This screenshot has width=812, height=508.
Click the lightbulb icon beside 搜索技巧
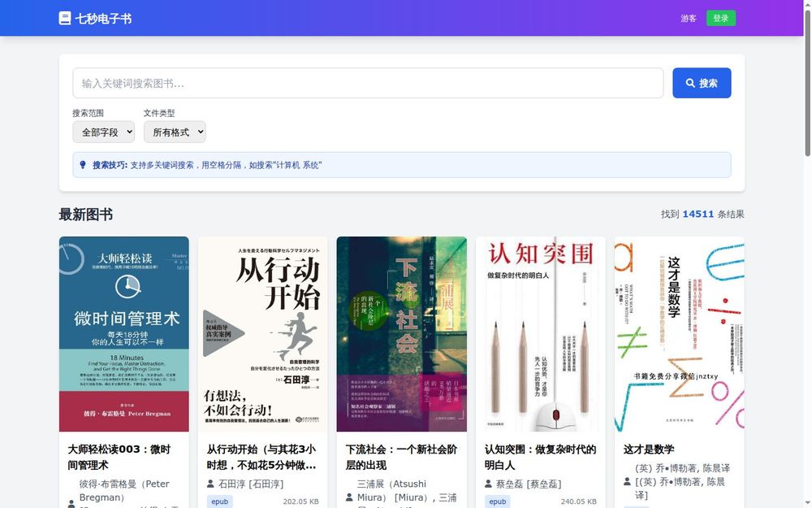coord(83,165)
